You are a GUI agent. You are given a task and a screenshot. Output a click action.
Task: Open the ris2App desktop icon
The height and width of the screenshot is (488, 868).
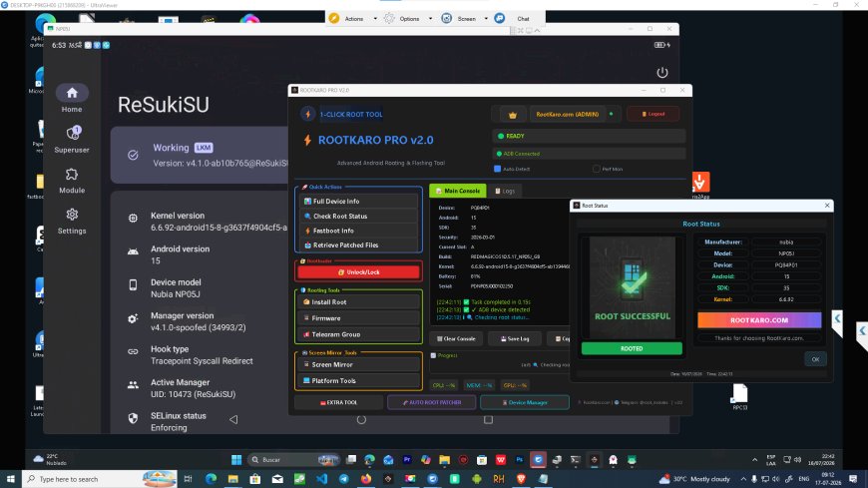tap(700, 185)
